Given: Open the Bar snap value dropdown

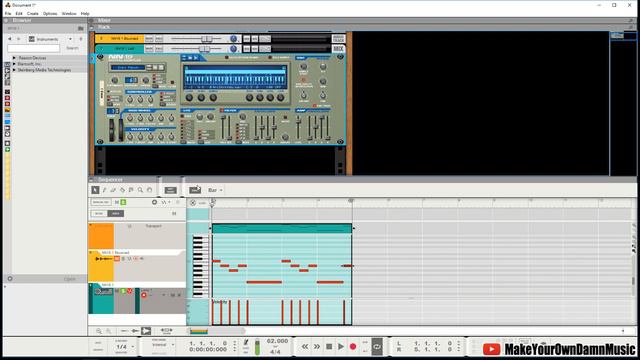Looking at the screenshot, I should [215, 190].
